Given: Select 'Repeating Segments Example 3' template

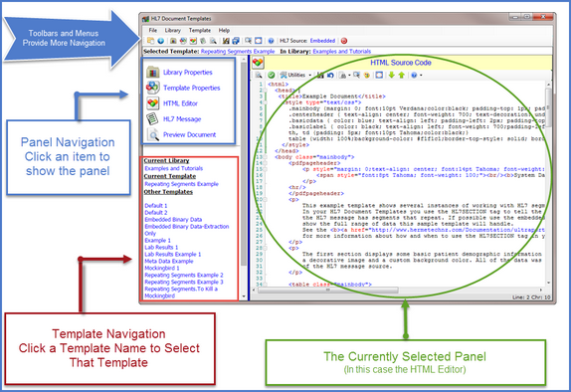Looking at the screenshot, I should pos(184,282).
